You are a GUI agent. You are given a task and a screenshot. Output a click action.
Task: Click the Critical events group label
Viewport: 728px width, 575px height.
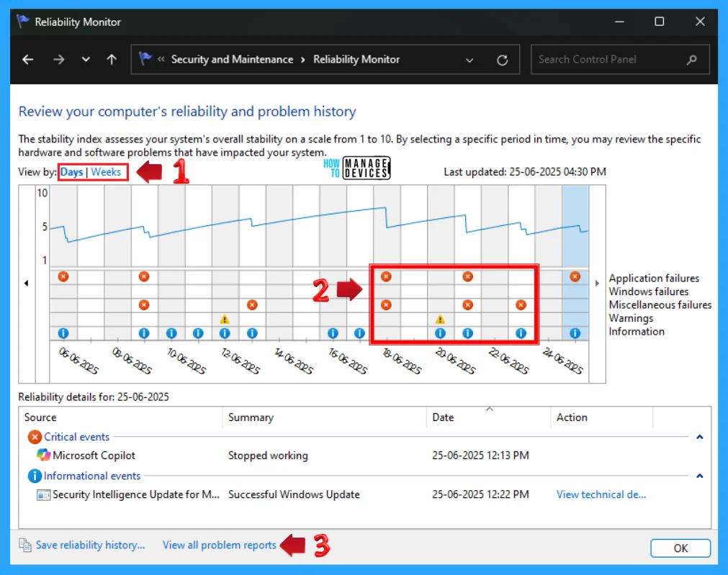point(76,437)
